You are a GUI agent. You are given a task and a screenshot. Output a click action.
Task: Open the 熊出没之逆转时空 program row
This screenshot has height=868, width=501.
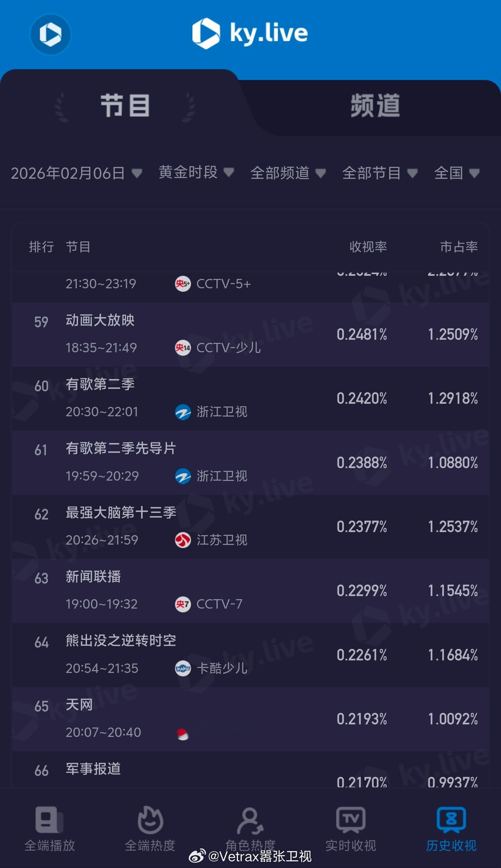tap(121, 641)
